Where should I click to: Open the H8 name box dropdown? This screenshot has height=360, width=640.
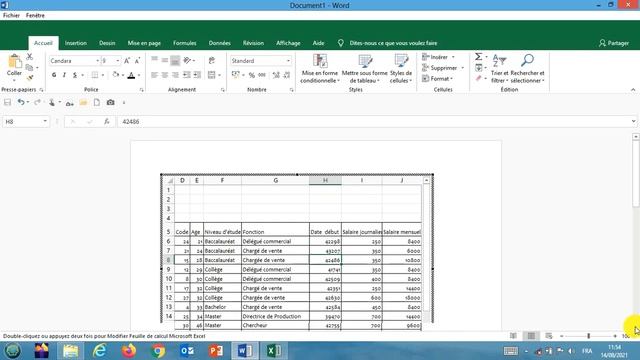[x=45, y=122]
